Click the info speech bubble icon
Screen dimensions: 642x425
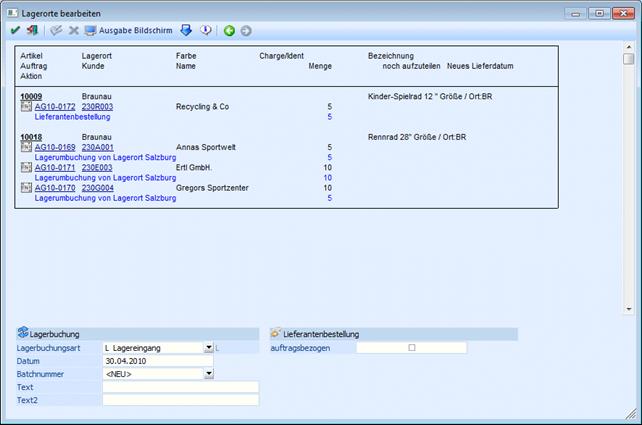204,31
